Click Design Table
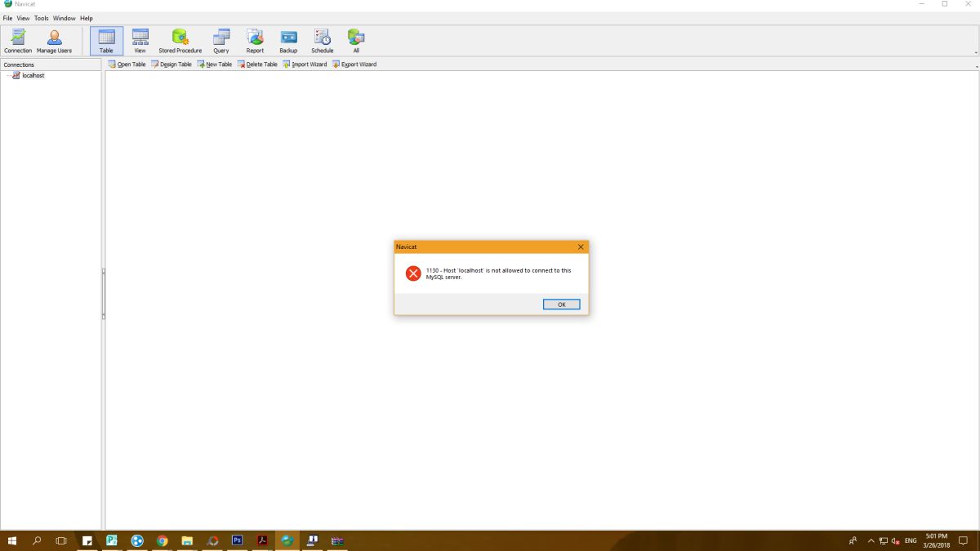Viewport: 980px width, 551px height. tap(171, 64)
